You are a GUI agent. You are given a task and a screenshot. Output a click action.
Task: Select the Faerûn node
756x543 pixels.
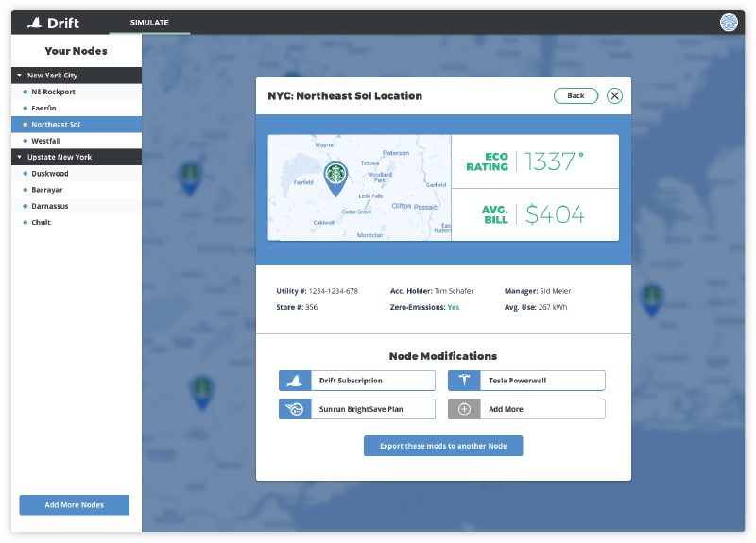point(77,109)
